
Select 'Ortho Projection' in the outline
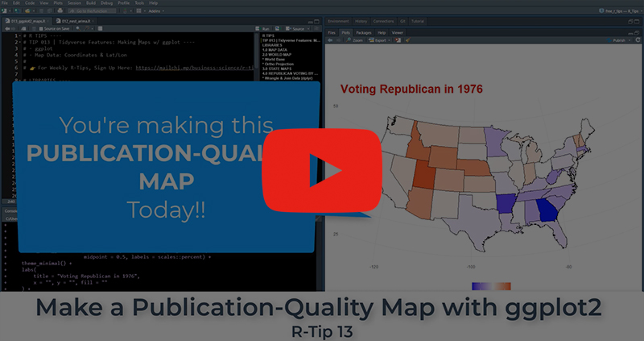(x=278, y=64)
